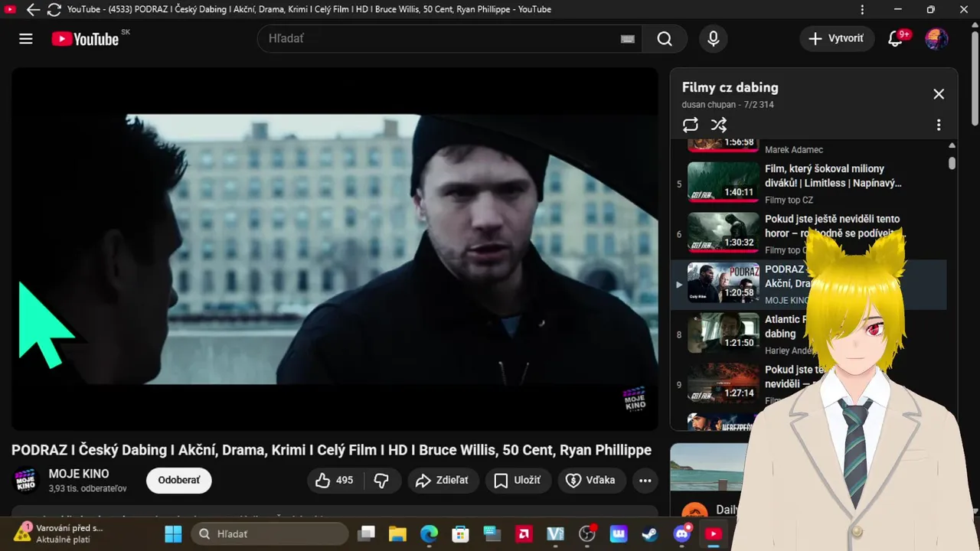Viewport: 980px width, 551px height.
Task: Open AMD Software from taskbar
Action: (x=524, y=533)
